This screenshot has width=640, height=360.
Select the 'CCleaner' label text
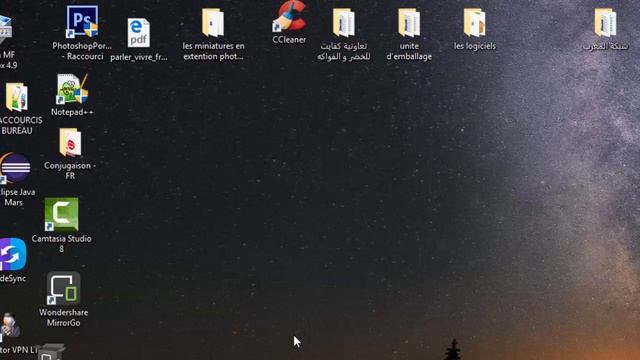pos(289,40)
